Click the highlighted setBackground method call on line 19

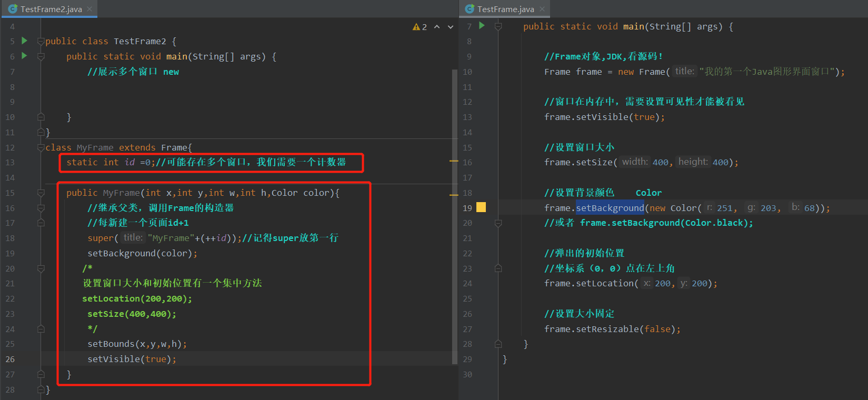point(610,208)
